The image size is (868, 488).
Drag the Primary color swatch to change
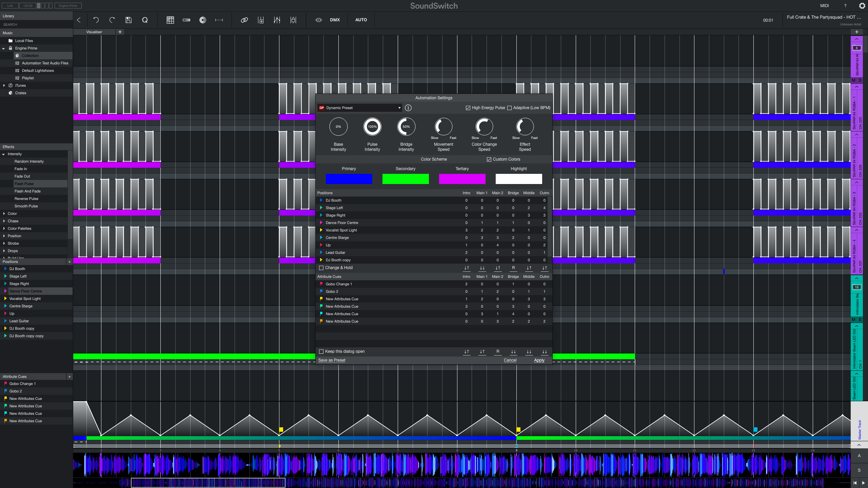[x=349, y=179]
